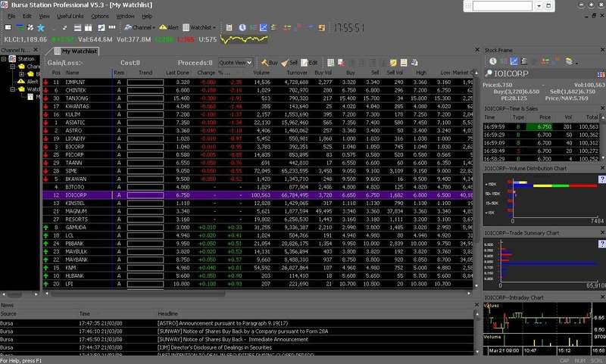Viewport: 606px width, 364px height.
Task: Close the IOICORP Time & Sales pane
Action: 602,108
